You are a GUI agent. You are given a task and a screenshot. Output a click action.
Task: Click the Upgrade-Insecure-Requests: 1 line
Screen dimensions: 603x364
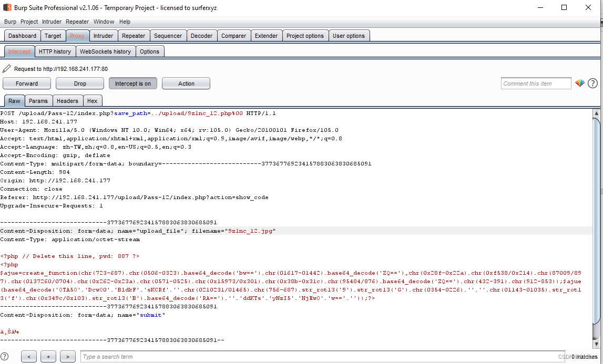(52, 206)
